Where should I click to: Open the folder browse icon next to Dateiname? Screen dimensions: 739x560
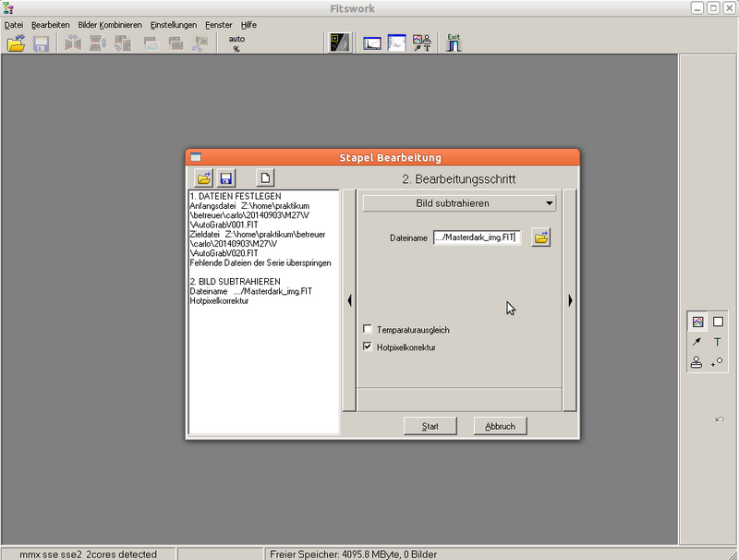(x=540, y=237)
